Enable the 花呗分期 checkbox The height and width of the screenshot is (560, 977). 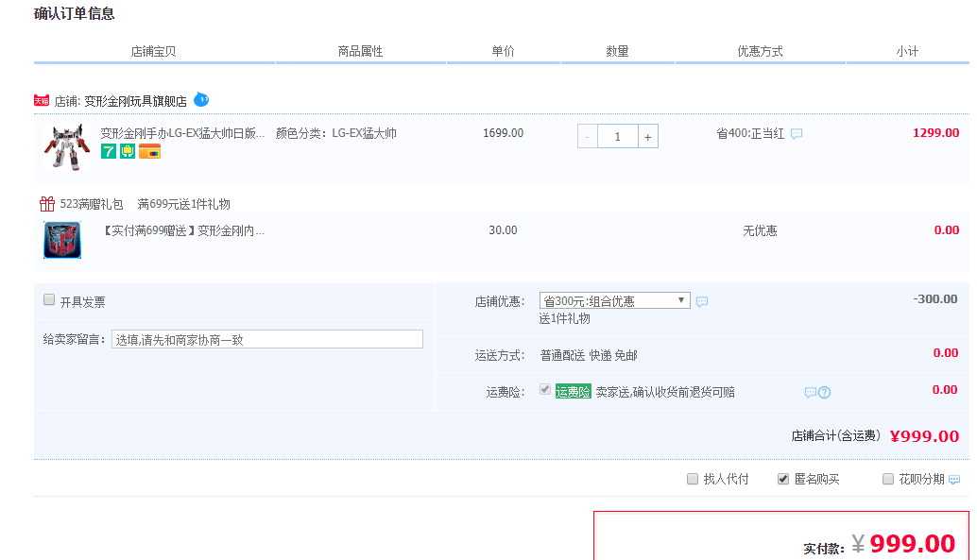[x=888, y=479]
